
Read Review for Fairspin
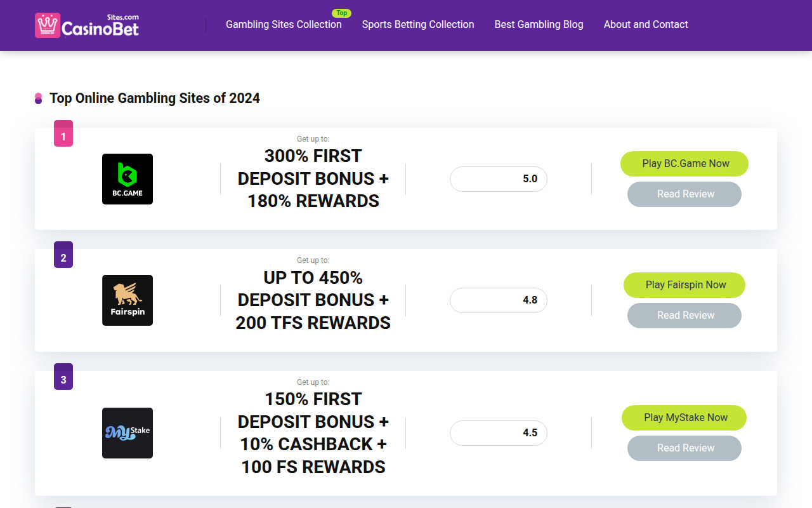[684, 316]
